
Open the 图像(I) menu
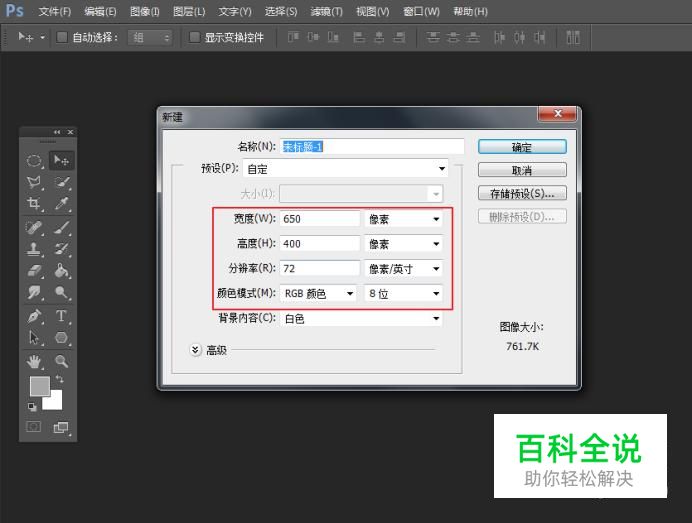pyautogui.click(x=145, y=11)
